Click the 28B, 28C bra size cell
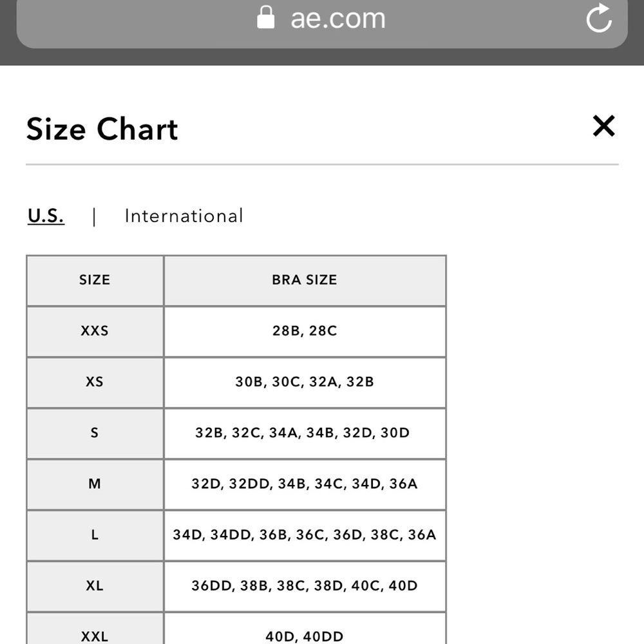The height and width of the screenshot is (644, 644). (x=305, y=332)
